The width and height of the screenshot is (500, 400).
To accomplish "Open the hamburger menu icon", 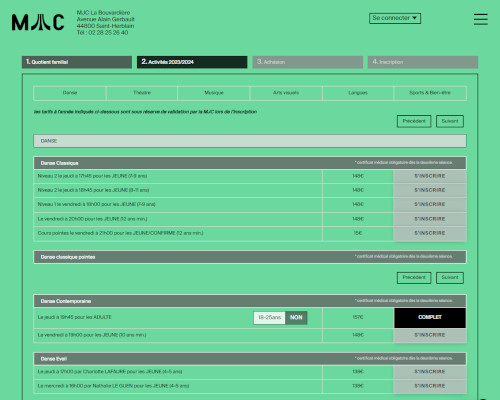I will point(481,19).
